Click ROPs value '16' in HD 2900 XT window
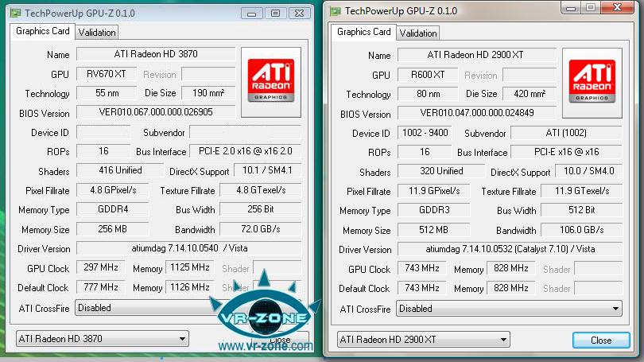Image resolution: width=644 pixels, height=362 pixels. pos(425,152)
